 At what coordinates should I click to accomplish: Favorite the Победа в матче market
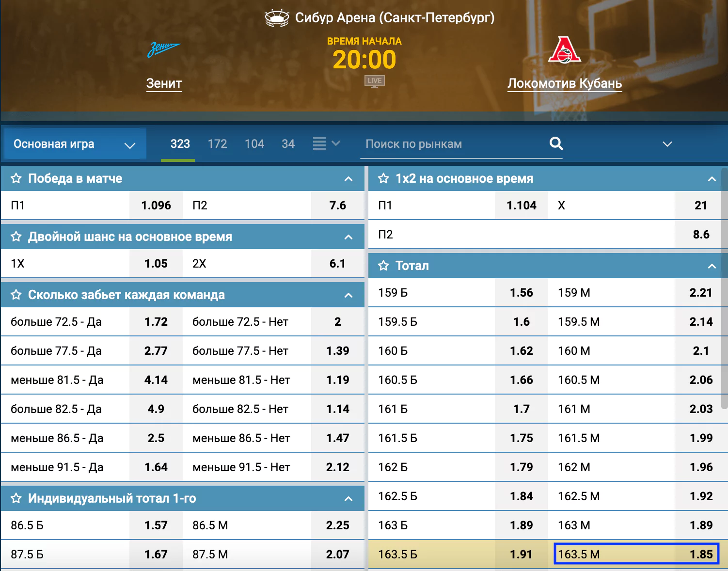tap(16, 178)
